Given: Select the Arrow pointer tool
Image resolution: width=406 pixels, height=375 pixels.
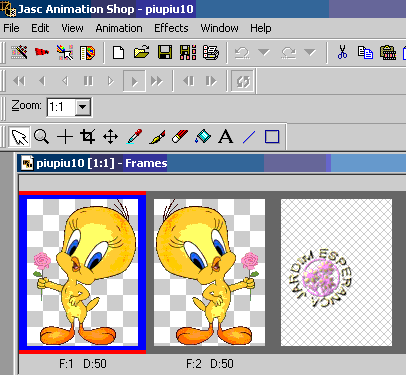Looking at the screenshot, I should [x=19, y=137].
